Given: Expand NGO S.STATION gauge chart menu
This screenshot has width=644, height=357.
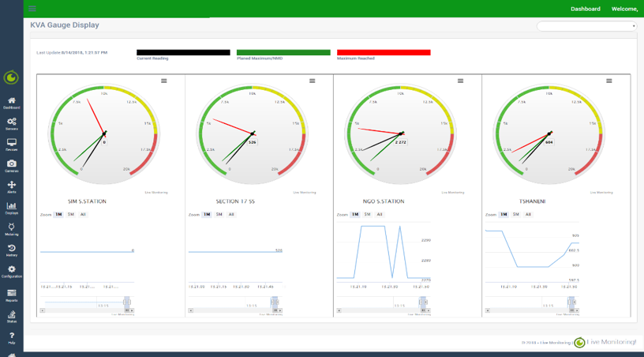Looking at the screenshot, I should [460, 81].
